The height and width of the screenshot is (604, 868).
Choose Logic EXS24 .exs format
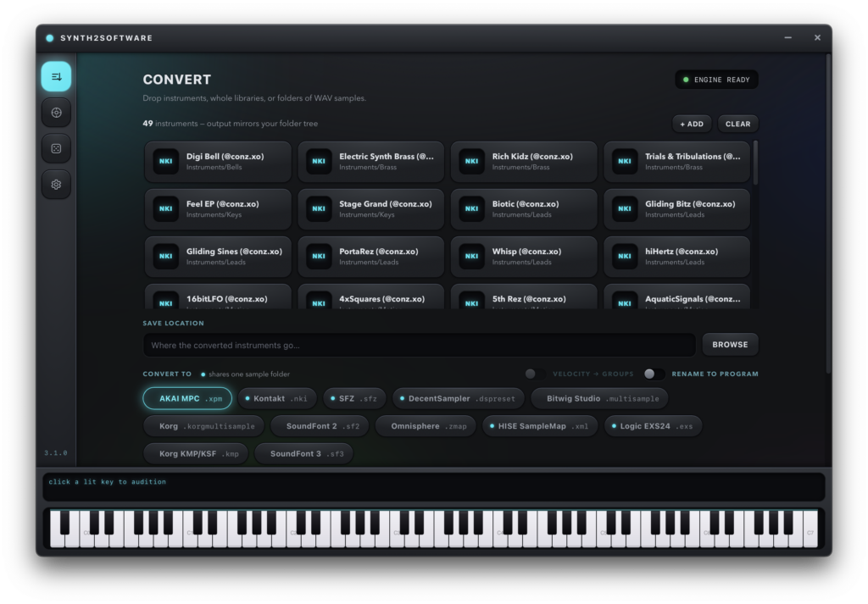[x=654, y=426]
